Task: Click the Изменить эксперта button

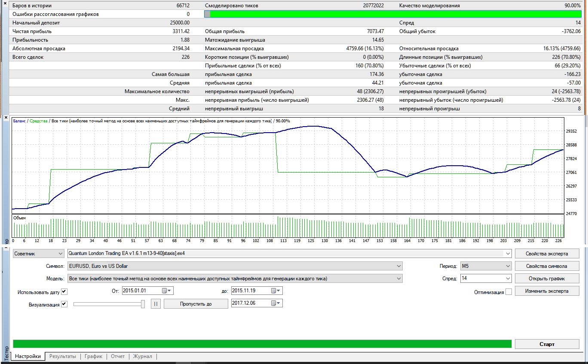Action: 547,291
